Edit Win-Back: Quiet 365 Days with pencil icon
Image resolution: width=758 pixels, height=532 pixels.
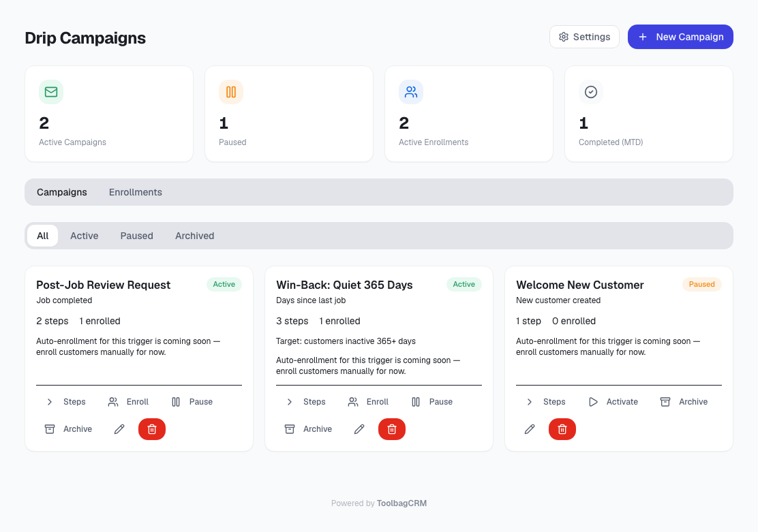(x=359, y=429)
